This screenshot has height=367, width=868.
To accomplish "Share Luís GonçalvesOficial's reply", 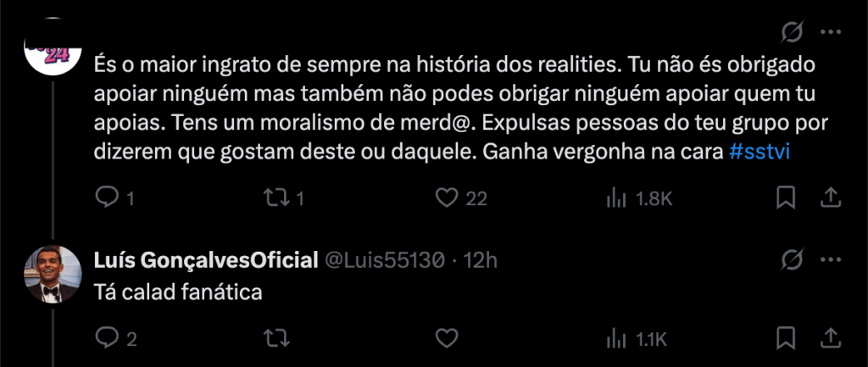I will 832,339.
